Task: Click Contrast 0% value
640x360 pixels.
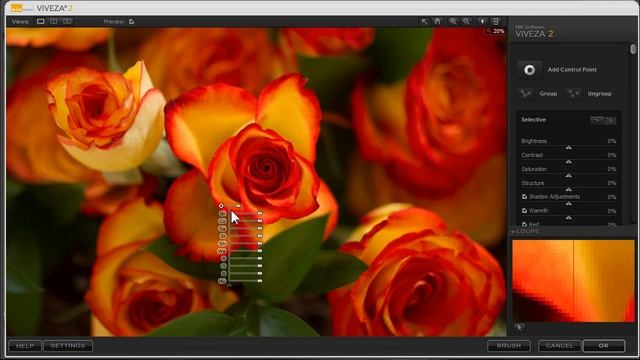Action: point(611,155)
